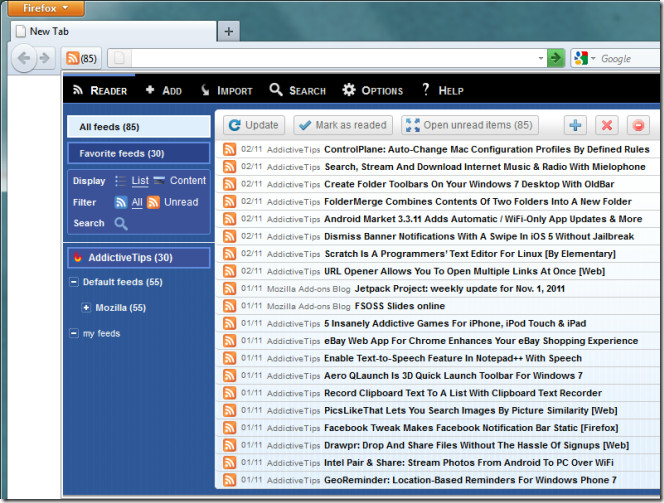Select Favorite feeds (30)
Image resolution: width=664 pixels, height=503 pixels.
139,153
